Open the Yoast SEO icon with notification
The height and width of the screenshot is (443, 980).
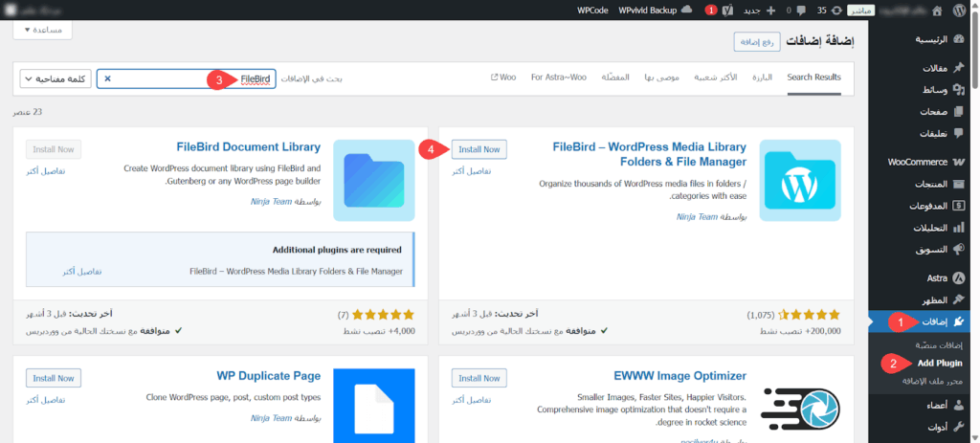[x=727, y=10]
